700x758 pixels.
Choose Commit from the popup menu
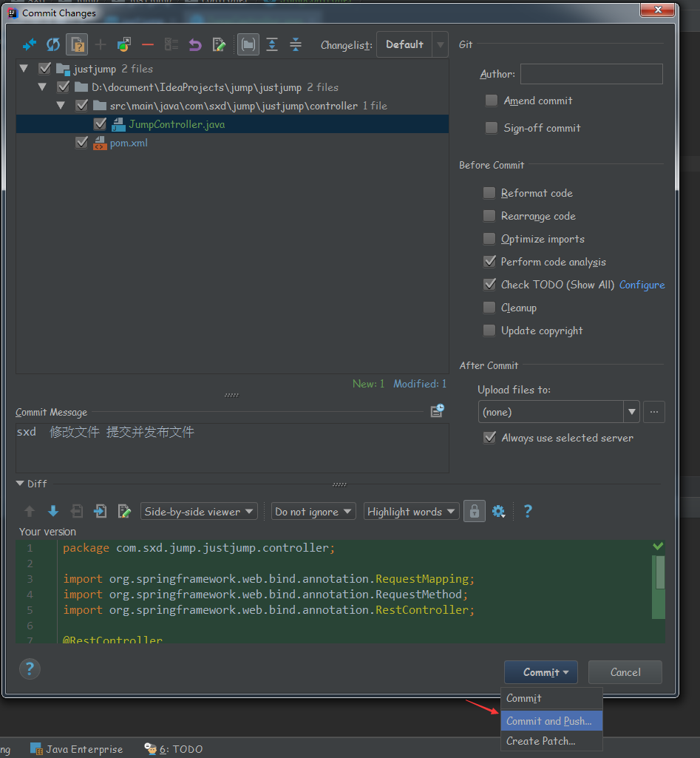tap(551, 698)
